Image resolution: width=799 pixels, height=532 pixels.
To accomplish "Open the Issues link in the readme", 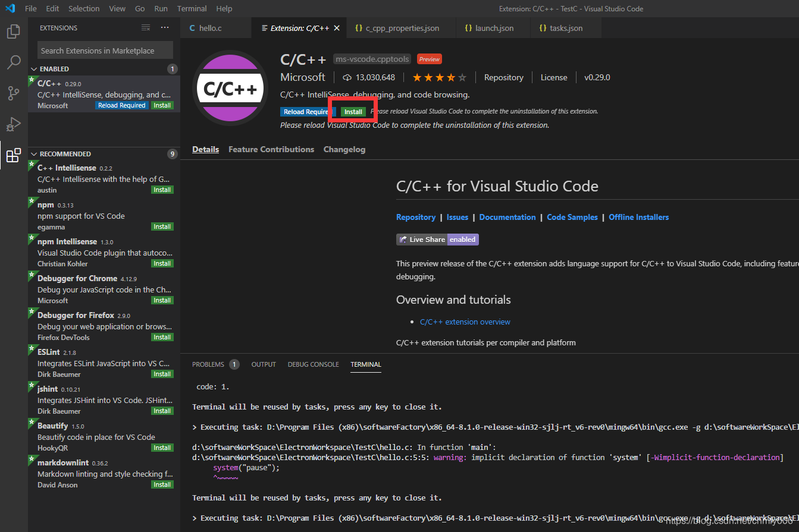I will (x=458, y=217).
